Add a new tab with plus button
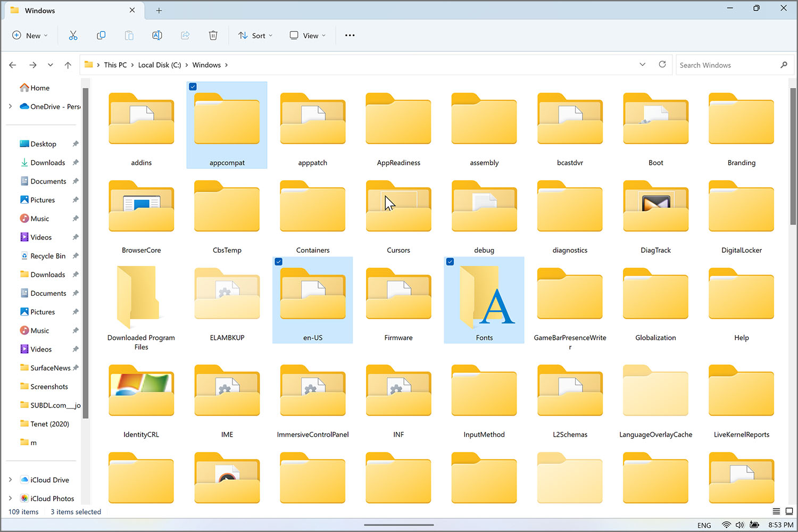 click(x=159, y=11)
